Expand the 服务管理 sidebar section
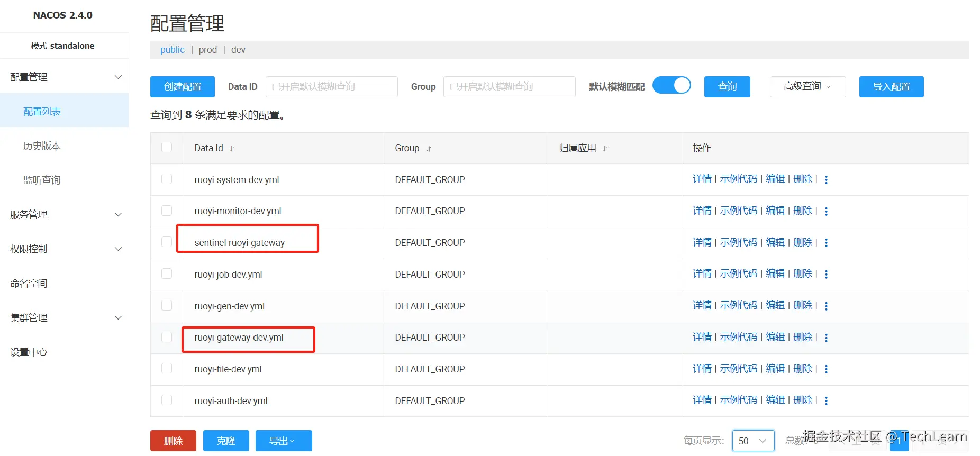The height and width of the screenshot is (456, 980). click(65, 215)
